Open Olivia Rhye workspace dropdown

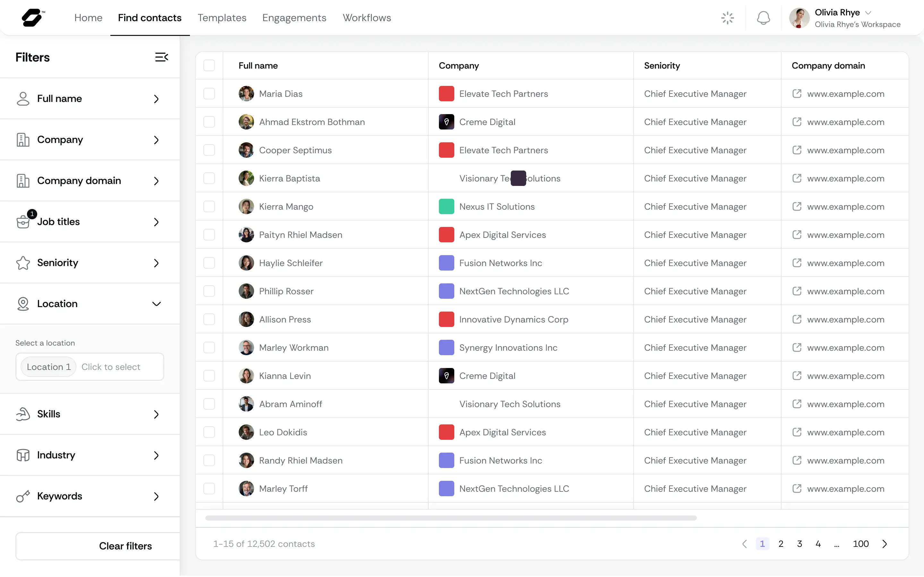coord(868,13)
